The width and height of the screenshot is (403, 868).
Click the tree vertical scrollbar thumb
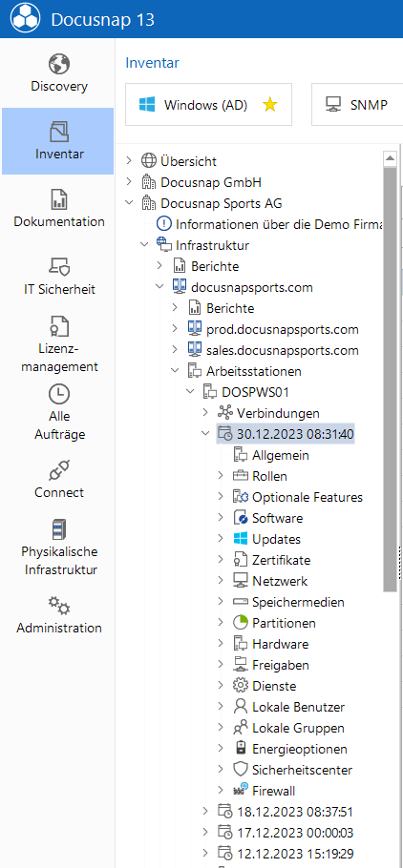(391, 380)
